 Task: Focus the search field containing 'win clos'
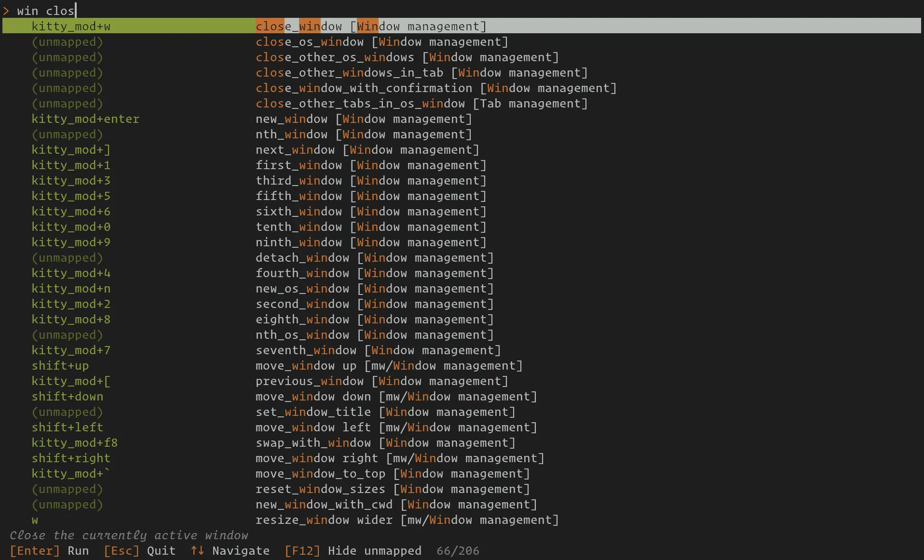point(462,10)
